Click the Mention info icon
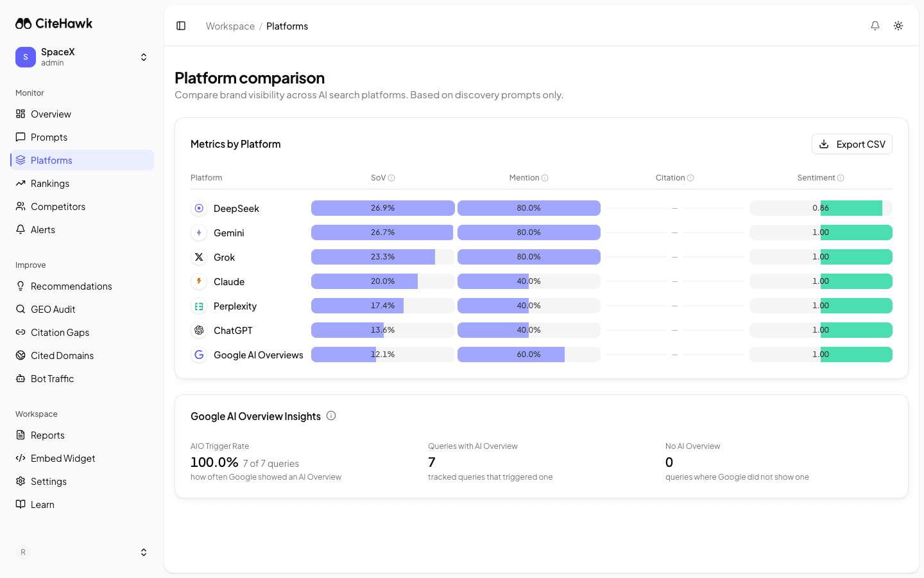The image size is (924, 578). click(x=545, y=178)
